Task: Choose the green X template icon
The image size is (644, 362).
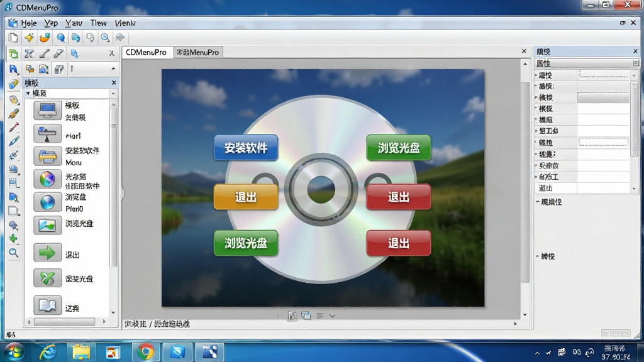Action: (x=48, y=278)
